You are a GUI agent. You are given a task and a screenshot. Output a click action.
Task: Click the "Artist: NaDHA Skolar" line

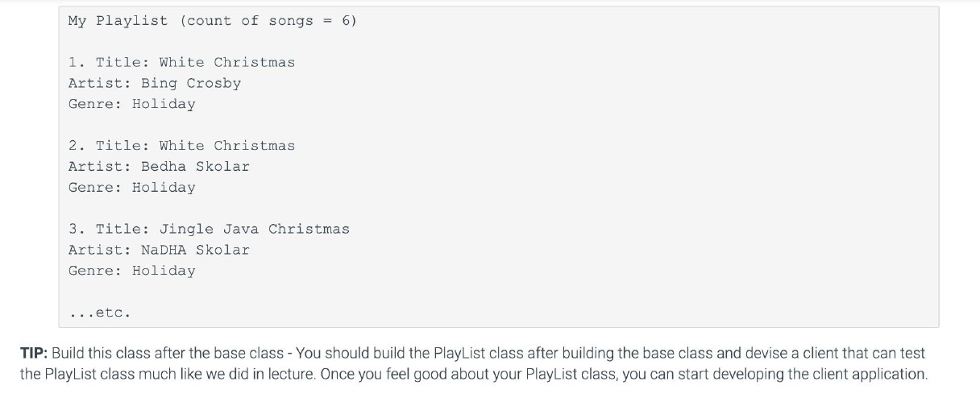159,251
